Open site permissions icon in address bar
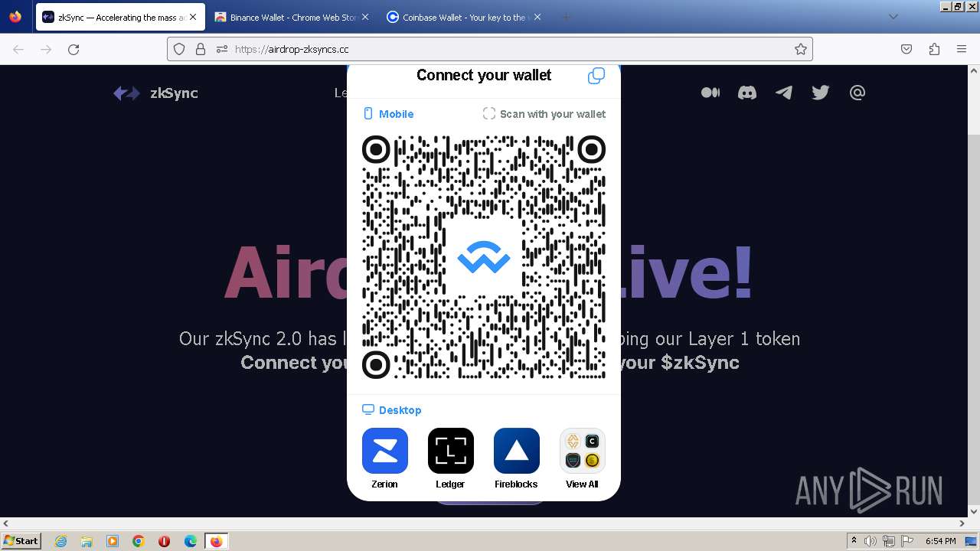This screenshot has width=980, height=551. (x=222, y=49)
